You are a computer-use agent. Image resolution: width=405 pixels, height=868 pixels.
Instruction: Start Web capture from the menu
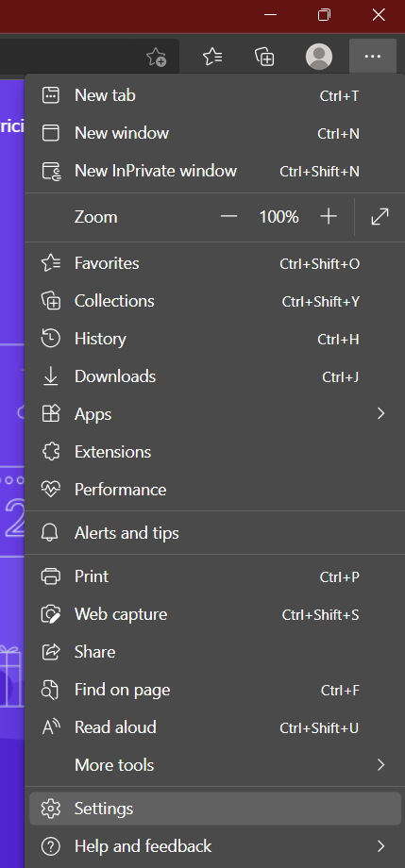click(215, 614)
